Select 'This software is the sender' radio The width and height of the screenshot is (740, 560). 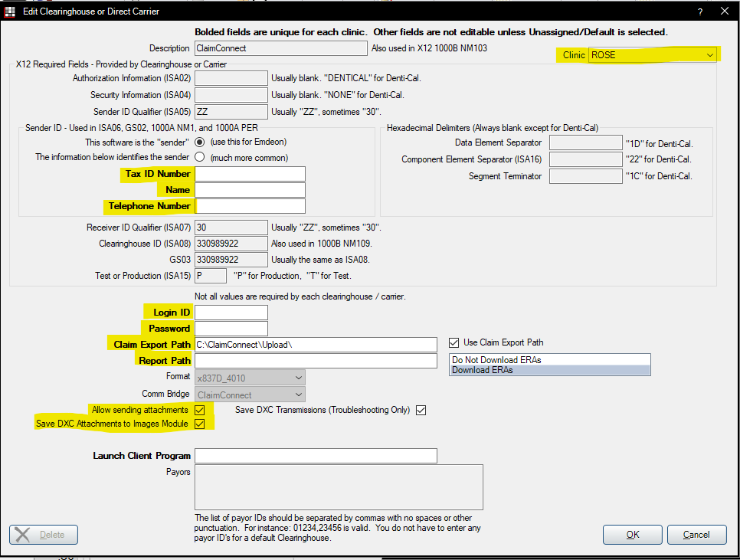200,142
